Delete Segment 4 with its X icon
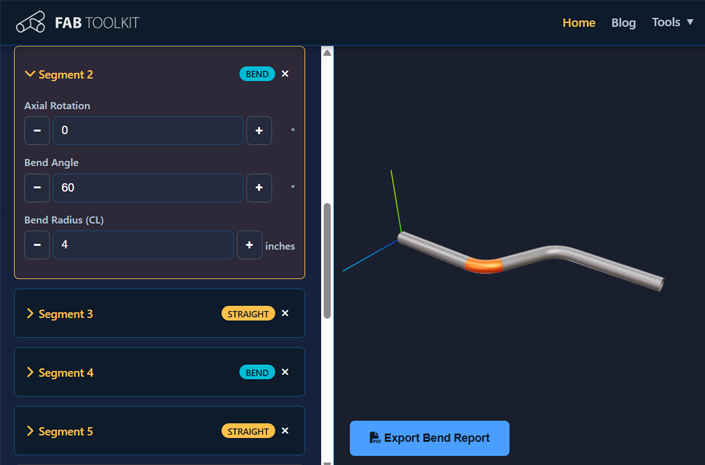Image resolution: width=705 pixels, height=465 pixels. [x=285, y=372]
